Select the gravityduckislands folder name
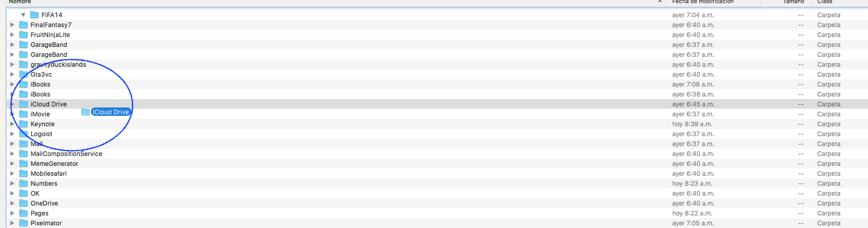868x228 pixels. (x=58, y=65)
